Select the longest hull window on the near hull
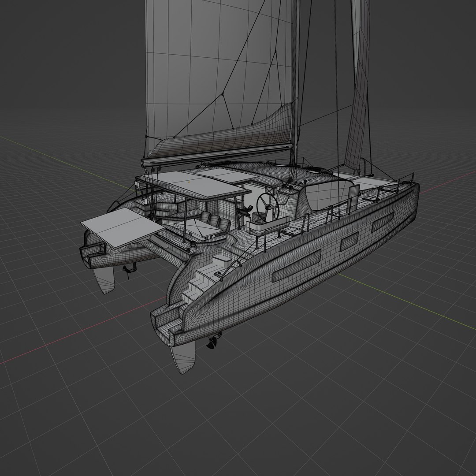 pos(296,266)
